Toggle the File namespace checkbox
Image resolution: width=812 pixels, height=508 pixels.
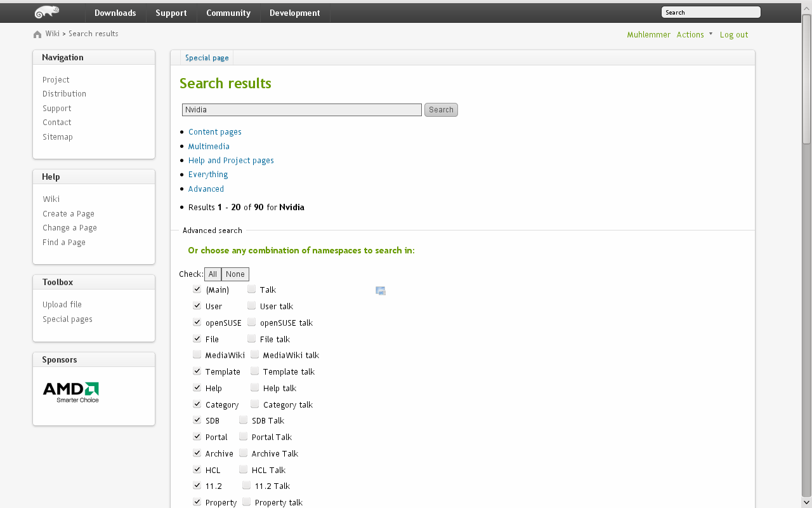coord(197,338)
